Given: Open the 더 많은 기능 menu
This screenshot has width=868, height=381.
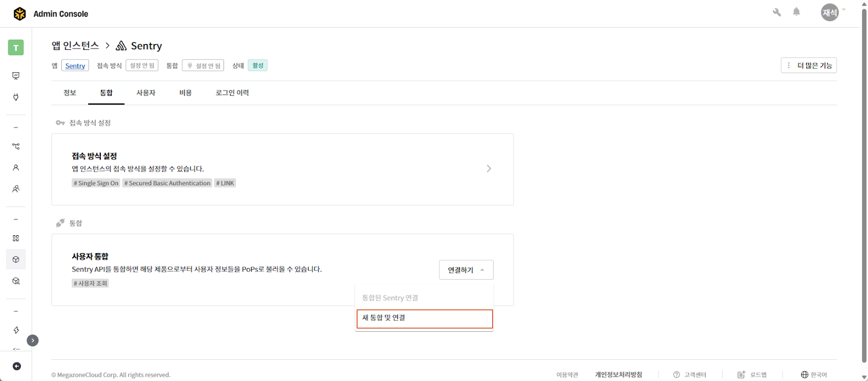Looking at the screenshot, I should [x=809, y=66].
